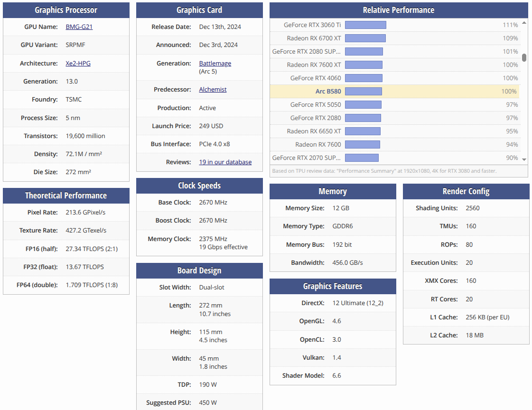Click the 18 MB L2 cache value
Viewport: 532px width, 410px height.
tap(475, 335)
